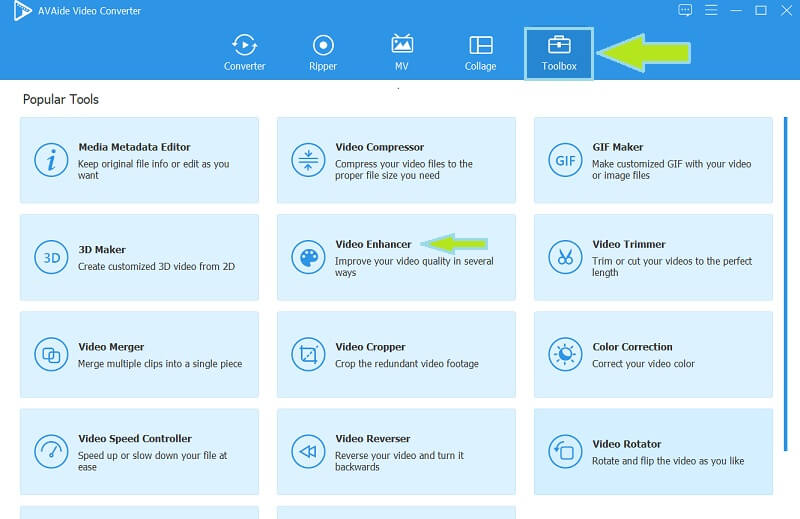Open the hamburger menu in title bar
The image size is (800, 519).
(x=711, y=10)
